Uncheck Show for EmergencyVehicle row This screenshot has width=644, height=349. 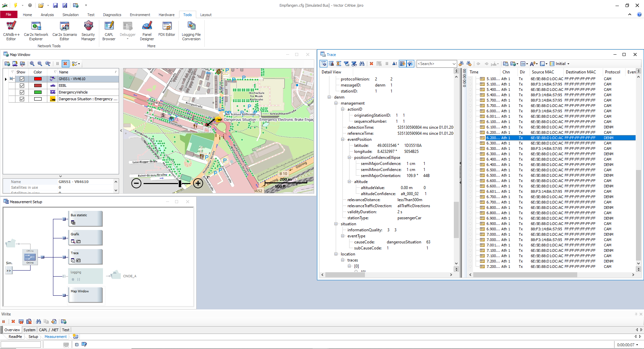(22, 92)
